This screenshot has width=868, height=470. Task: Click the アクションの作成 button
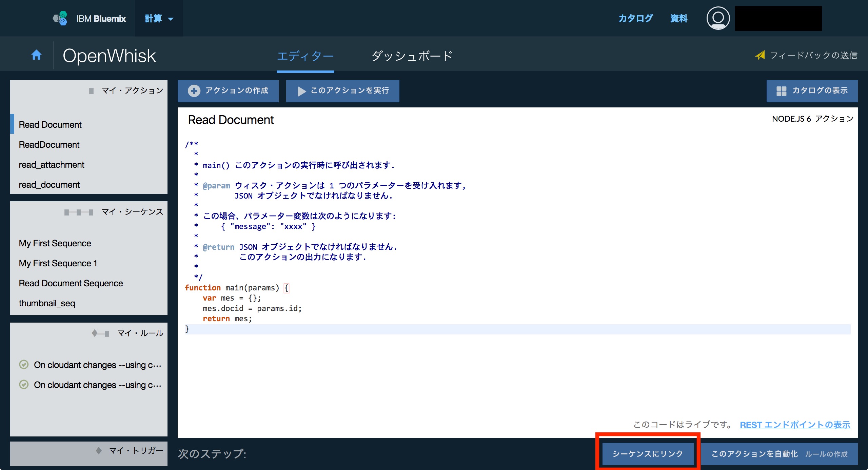pyautogui.click(x=228, y=91)
